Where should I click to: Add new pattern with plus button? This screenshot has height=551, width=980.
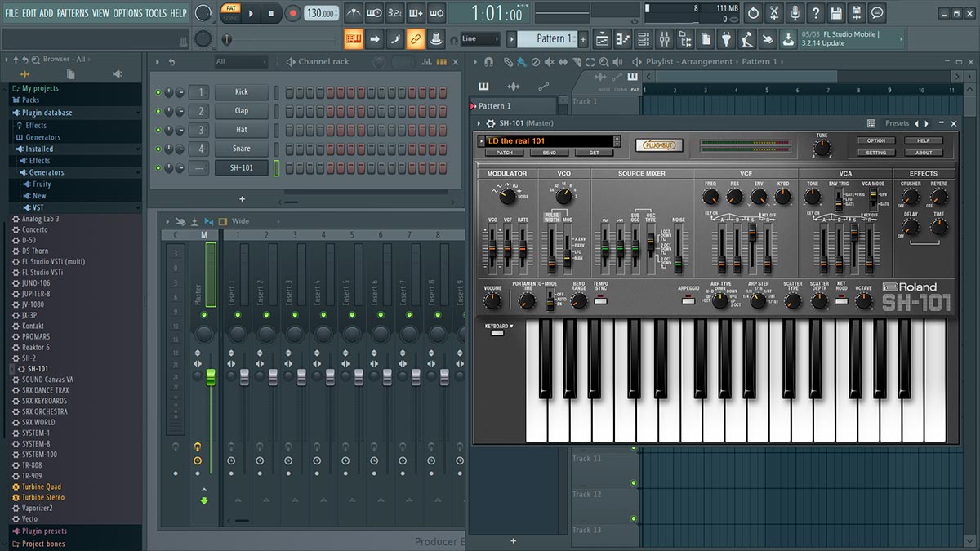585,38
